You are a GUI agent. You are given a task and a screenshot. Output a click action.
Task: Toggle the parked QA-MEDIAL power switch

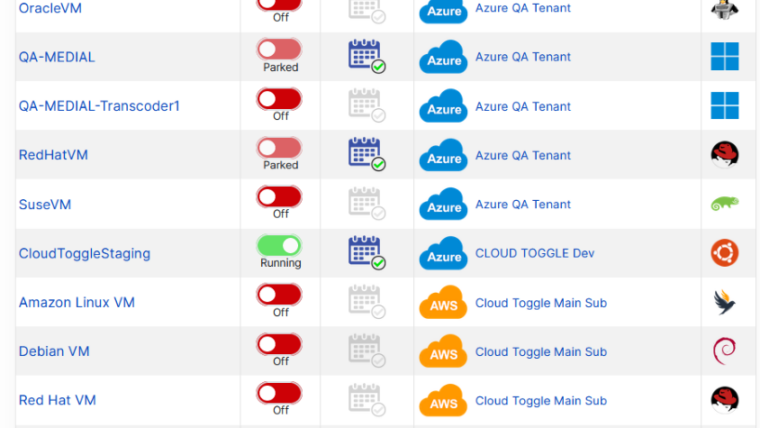pos(280,49)
